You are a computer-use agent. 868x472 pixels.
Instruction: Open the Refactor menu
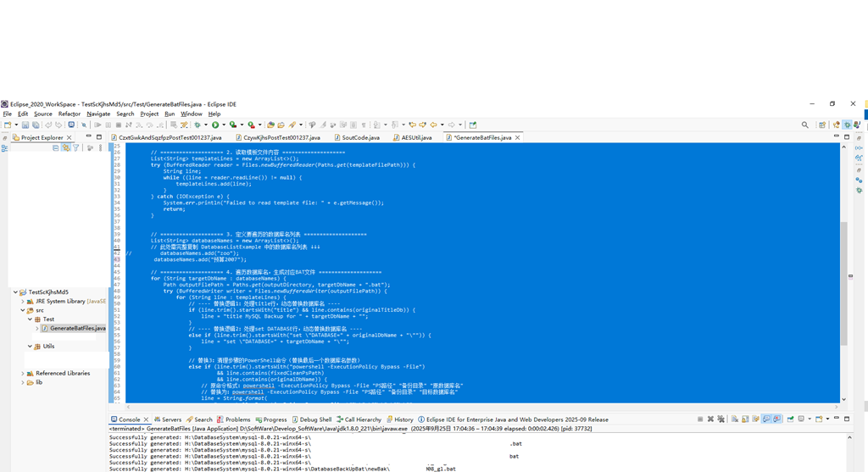[70, 114]
